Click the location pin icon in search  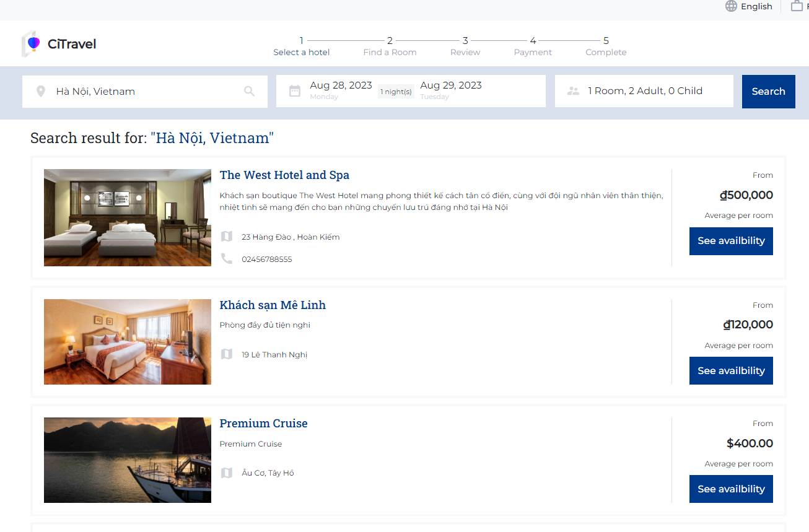pos(41,92)
